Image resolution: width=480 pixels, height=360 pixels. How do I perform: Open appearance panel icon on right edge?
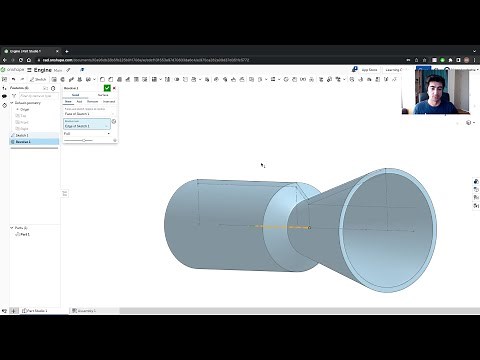tap(476, 182)
